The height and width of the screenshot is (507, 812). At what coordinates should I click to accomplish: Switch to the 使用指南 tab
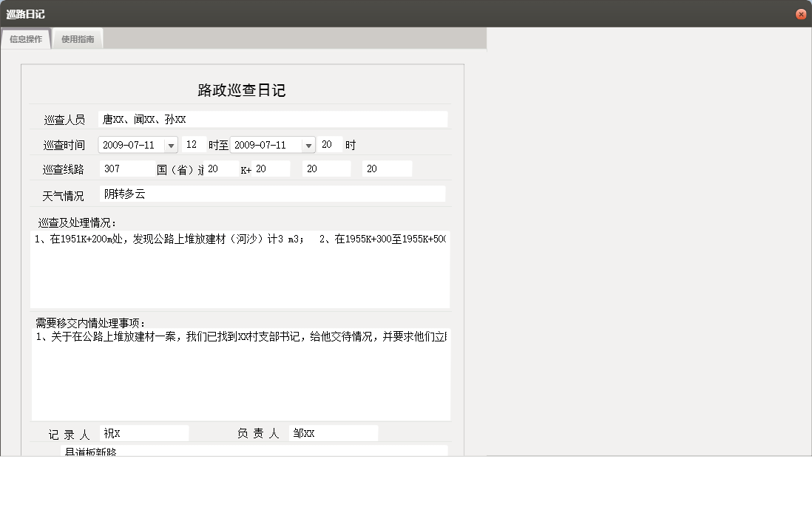point(78,38)
